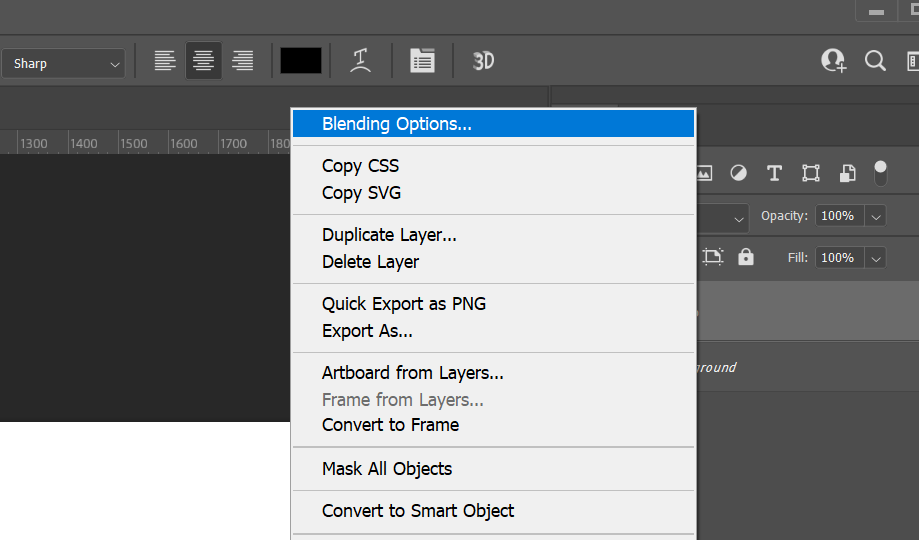Click the black text color swatch
This screenshot has width=919, height=540.
301,61
